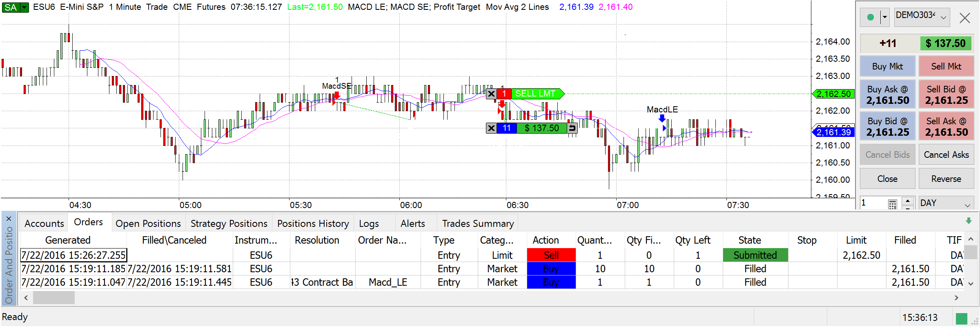Click the MacdSE signal label on the chart
This screenshot has height=327, width=980.
[336, 86]
